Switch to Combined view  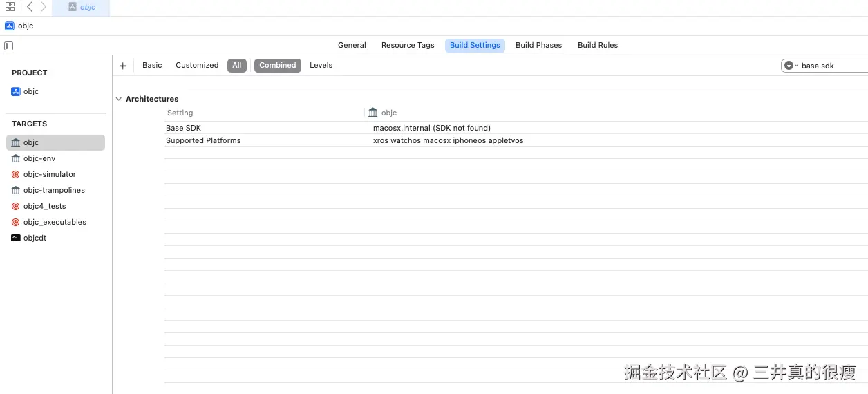tap(278, 65)
